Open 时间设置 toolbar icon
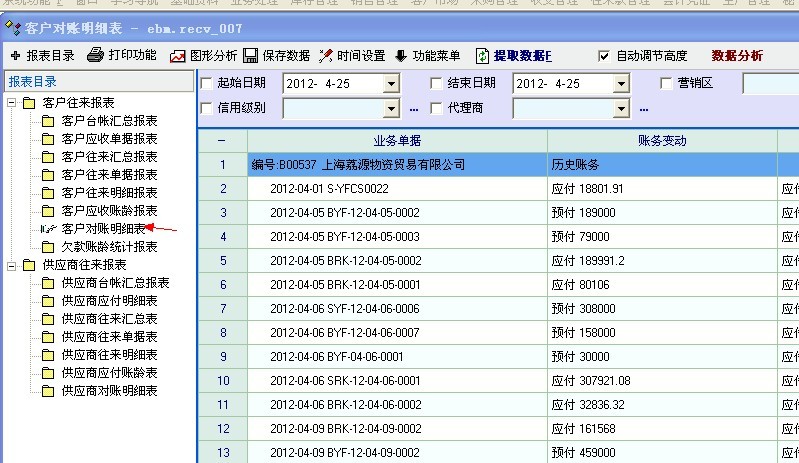Screen dimensions: 799x463 [326, 56]
